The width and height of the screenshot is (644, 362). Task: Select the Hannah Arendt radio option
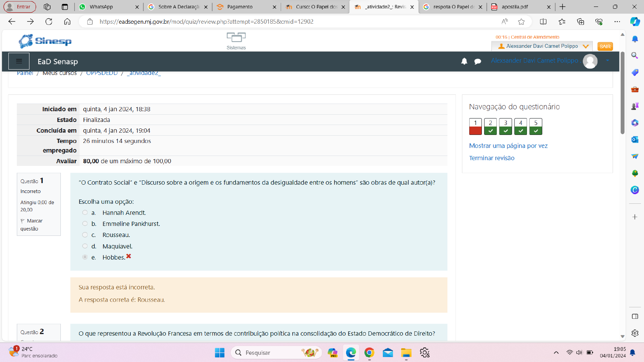point(85,213)
